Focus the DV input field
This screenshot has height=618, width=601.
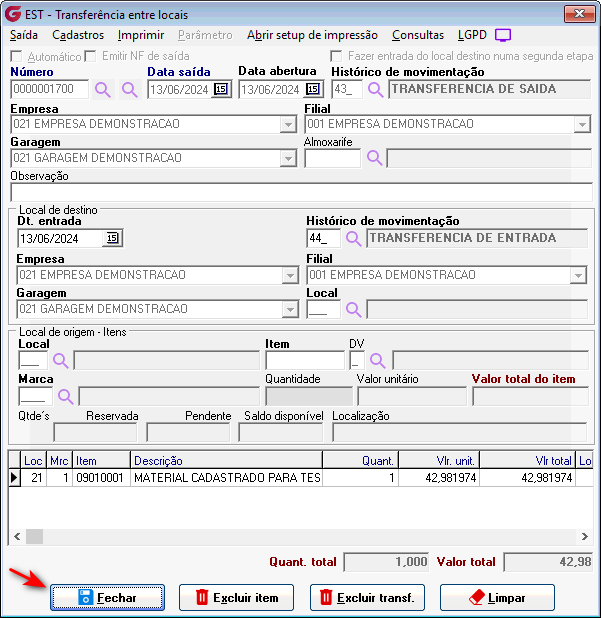tap(357, 360)
